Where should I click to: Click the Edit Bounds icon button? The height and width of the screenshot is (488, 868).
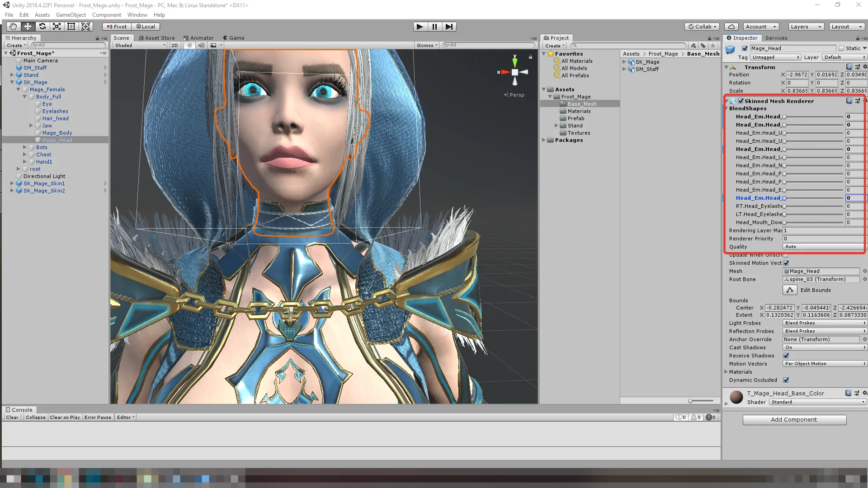[x=789, y=290]
